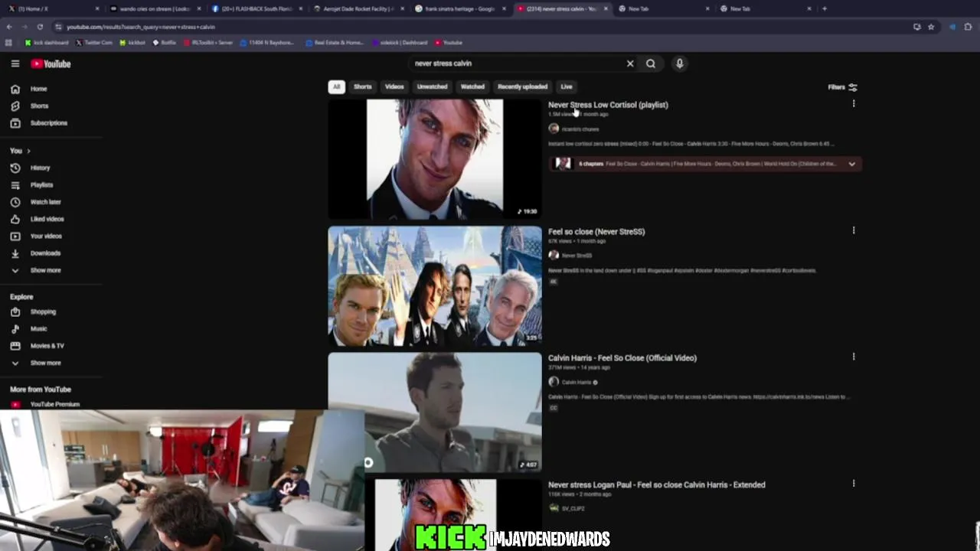Clear the search box with the X
Image resolution: width=980 pixels, height=551 pixels.
click(x=630, y=64)
